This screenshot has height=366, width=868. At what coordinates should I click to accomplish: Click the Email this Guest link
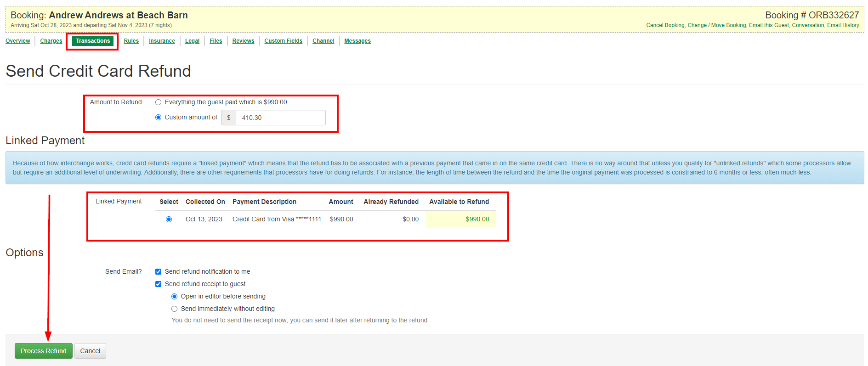coord(769,25)
